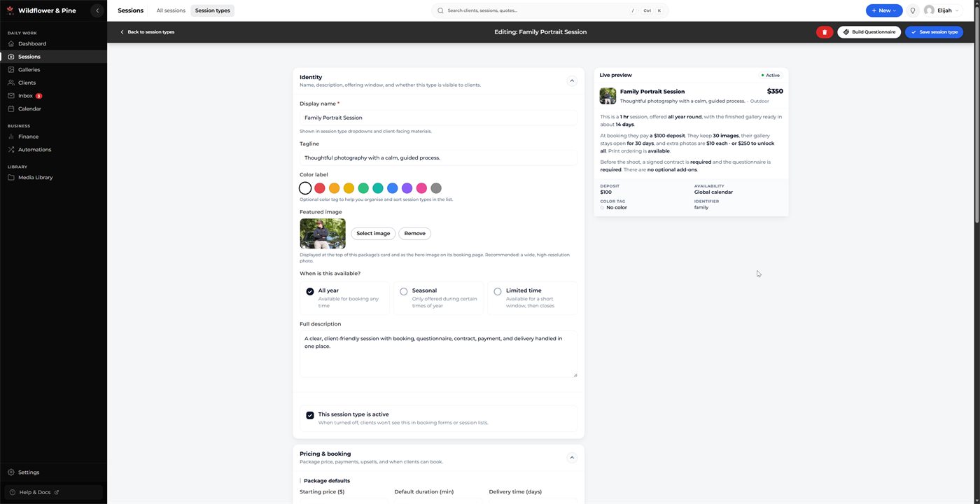This screenshot has width=980, height=504.
Task: Open the Inbox in the sidebar
Action: click(53, 96)
